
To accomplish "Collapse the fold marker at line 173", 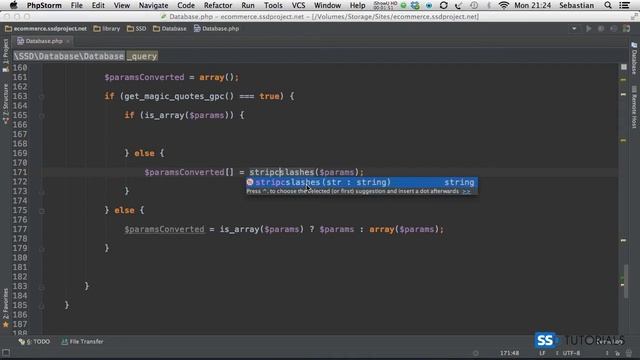I will (x=42, y=191).
